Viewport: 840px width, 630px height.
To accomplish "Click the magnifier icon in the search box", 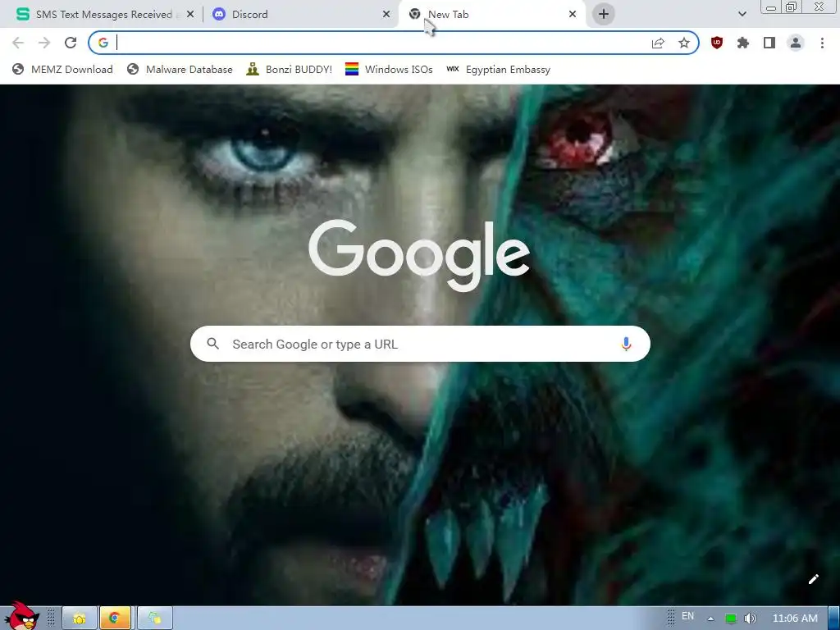I will (x=212, y=344).
